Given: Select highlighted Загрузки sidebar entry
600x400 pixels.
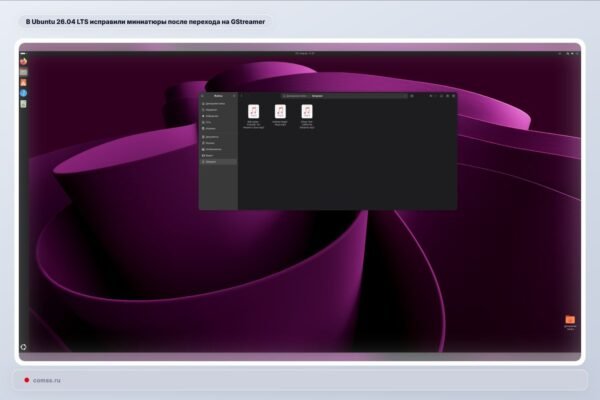Looking at the screenshot, I should 218,162.
